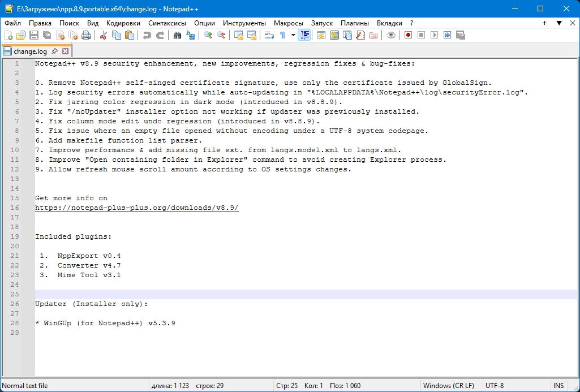Click the Zoom Out magnifier icon
The height and width of the screenshot is (392, 580).
click(221, 35)
